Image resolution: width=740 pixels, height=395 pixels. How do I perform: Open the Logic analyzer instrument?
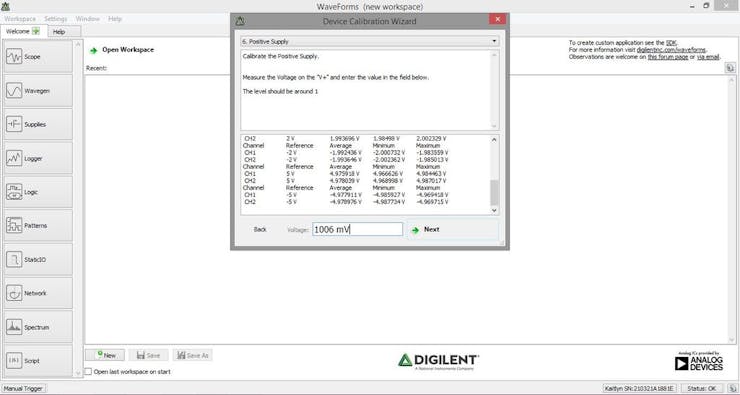(38, 192)
